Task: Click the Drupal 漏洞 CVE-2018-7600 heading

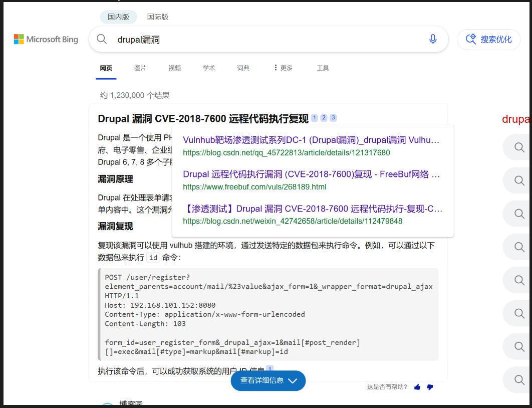Action: pos(203,119)
